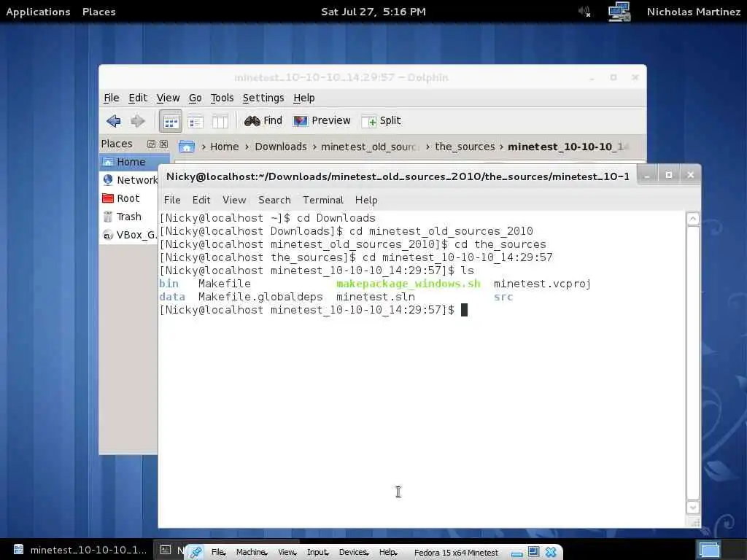Open Dolphin Edit menu

pyautogui.click(x=138, y=98)
